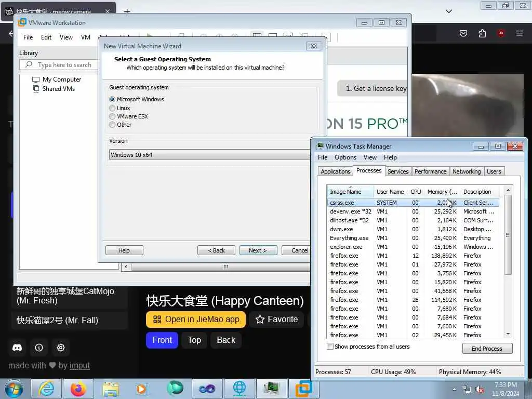Switch to the Networking tab

467,171
